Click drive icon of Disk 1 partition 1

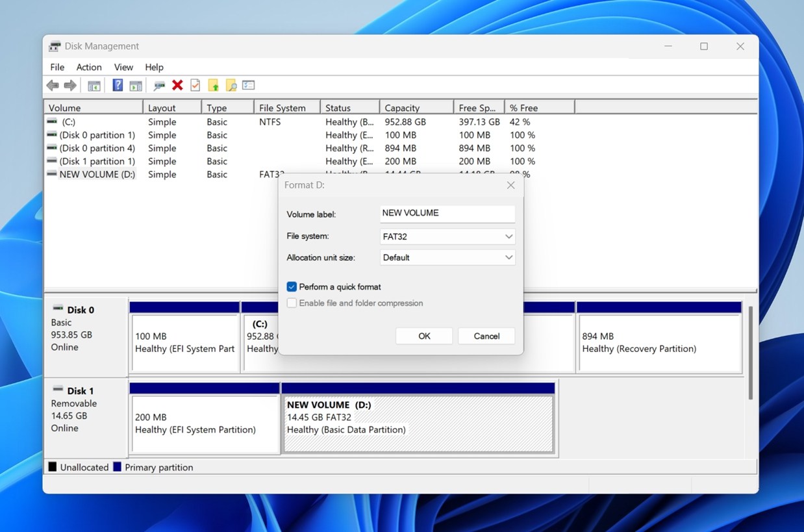pos(52,160)
